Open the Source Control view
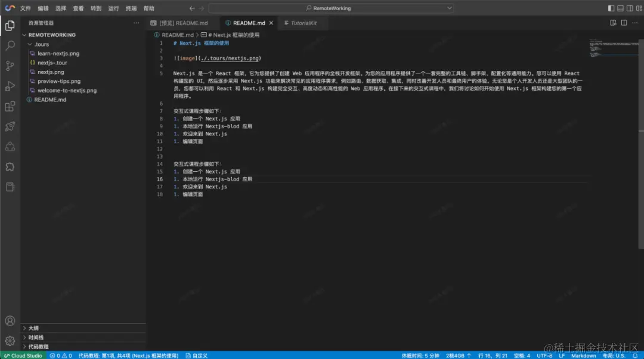 pos(10,66)
